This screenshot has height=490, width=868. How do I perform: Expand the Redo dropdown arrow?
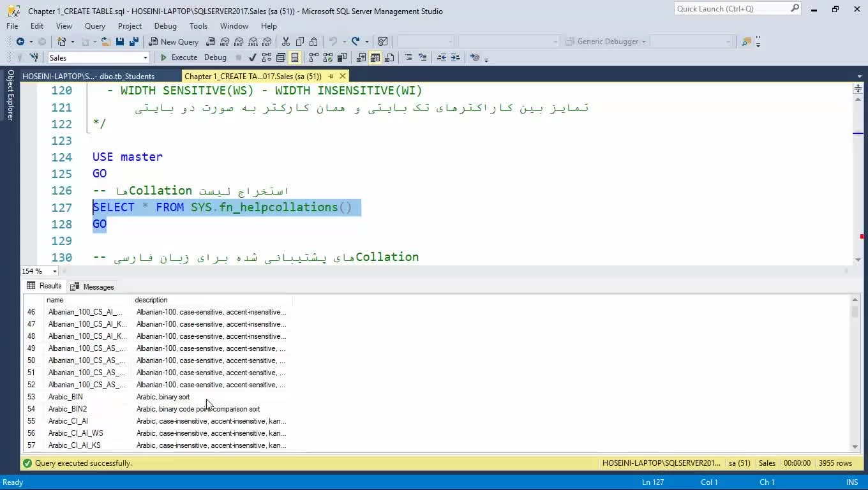(366, 41)
